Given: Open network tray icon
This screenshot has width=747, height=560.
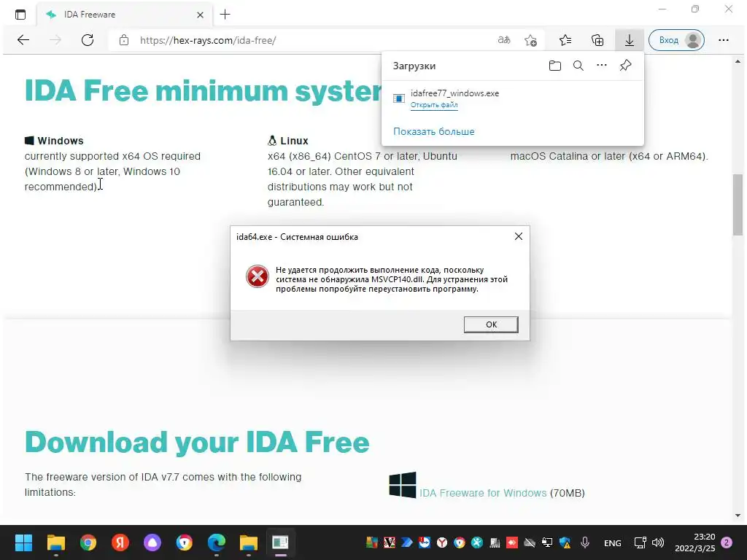Looking at the screenshot, I should click(640, 542).
